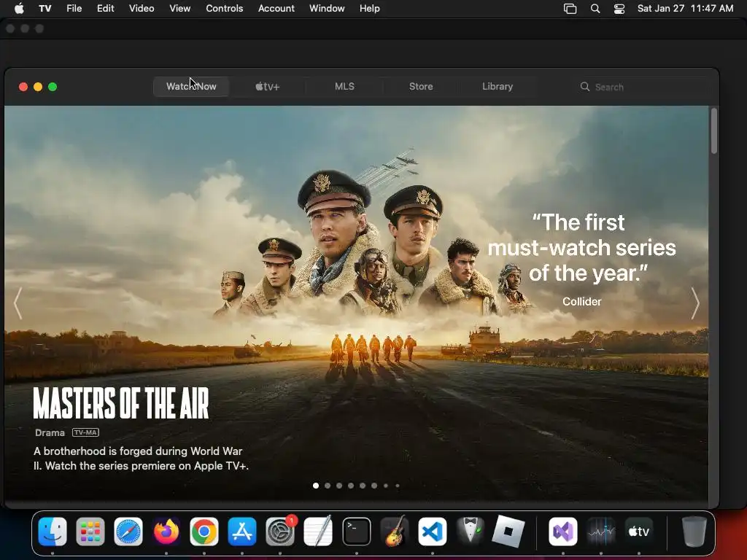Go to next featured banner
Screen dimensions: 747x560
[x=695, y=303]
